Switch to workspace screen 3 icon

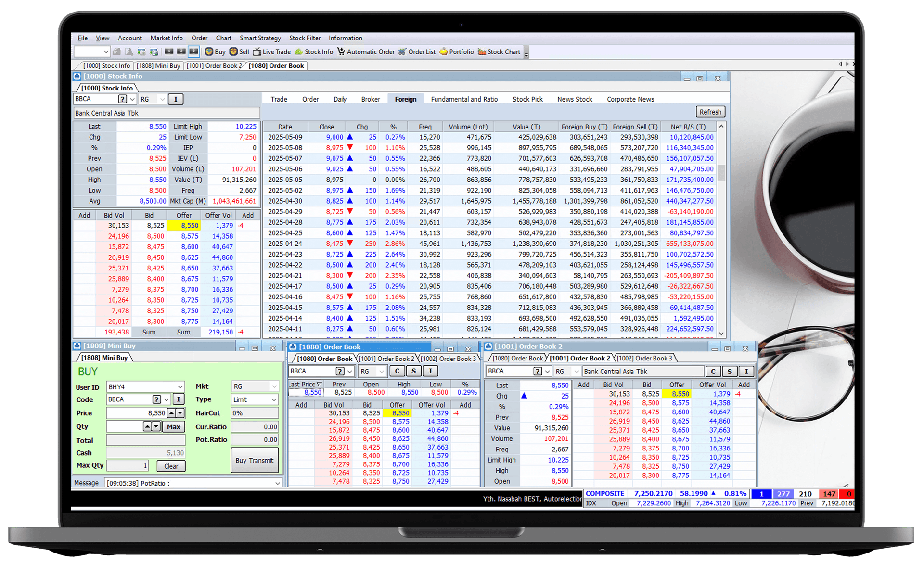coord(193,51)
